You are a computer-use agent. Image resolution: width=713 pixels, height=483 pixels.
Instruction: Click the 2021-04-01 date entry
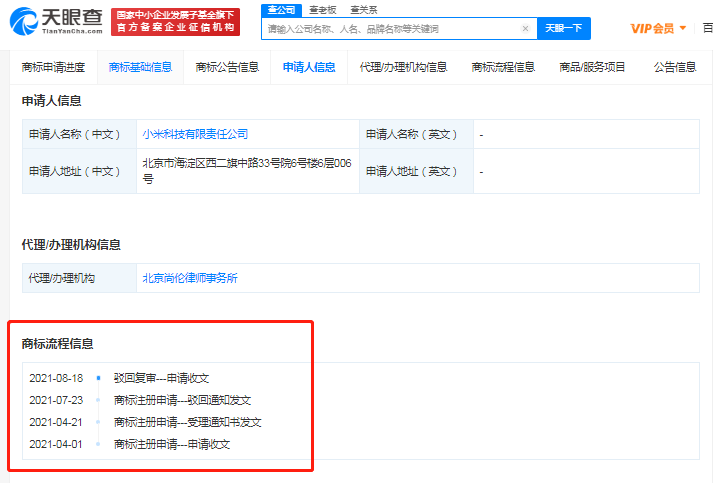click(55, 444)
